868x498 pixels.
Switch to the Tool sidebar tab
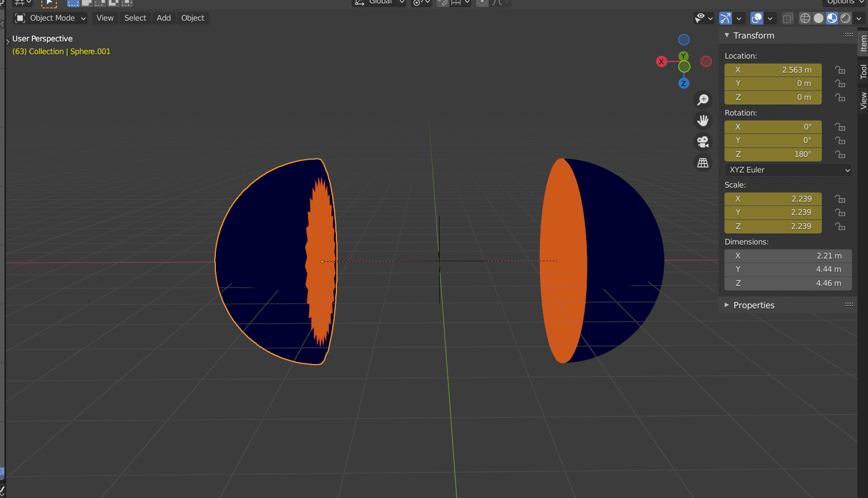tap(863, 71)
